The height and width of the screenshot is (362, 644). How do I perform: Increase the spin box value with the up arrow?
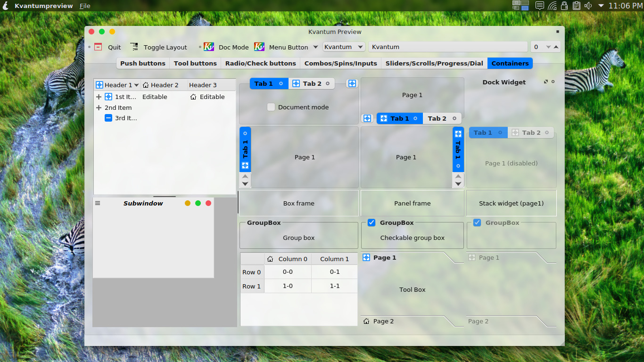556,47
